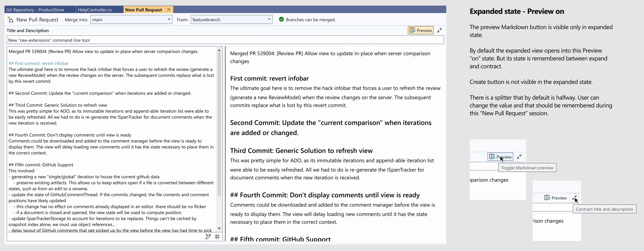Open the Merge into branch dropdown
Viewport: 644px width, 251px height.
169,19
